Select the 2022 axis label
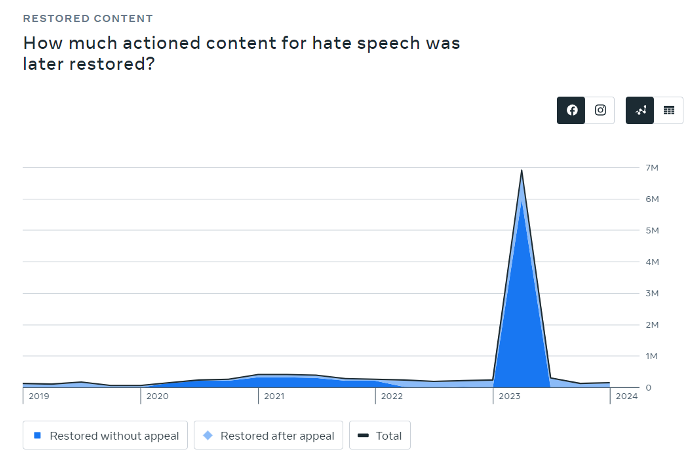Image resolution: width=693 pixels, height=464 pixels. coord(392,396)
